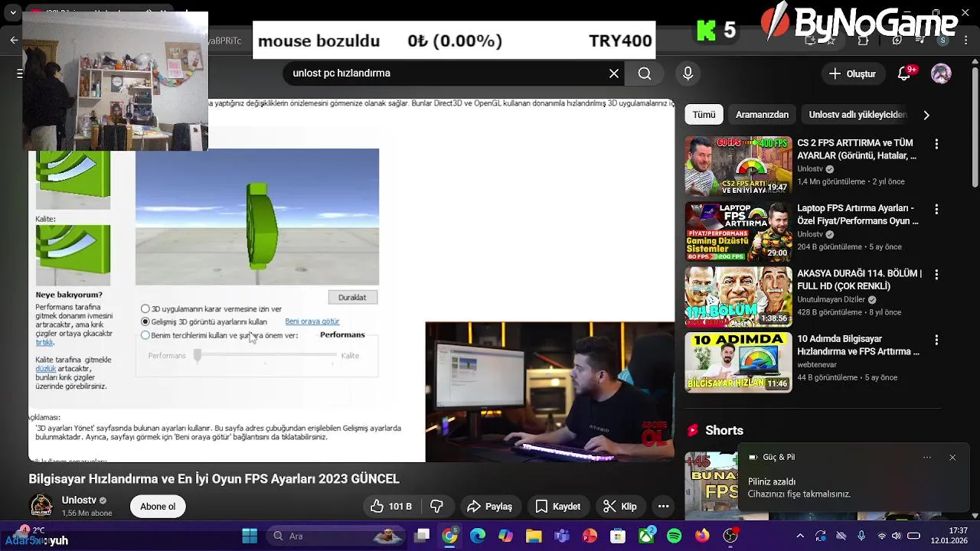
Task: Open Windows Start menu
Action: [250, 536]
